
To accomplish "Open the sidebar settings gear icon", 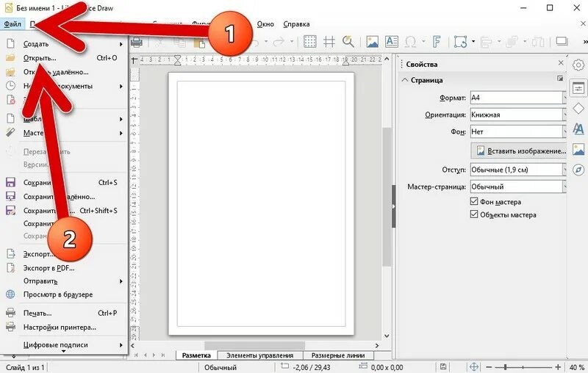I will [x=578, y=65].
